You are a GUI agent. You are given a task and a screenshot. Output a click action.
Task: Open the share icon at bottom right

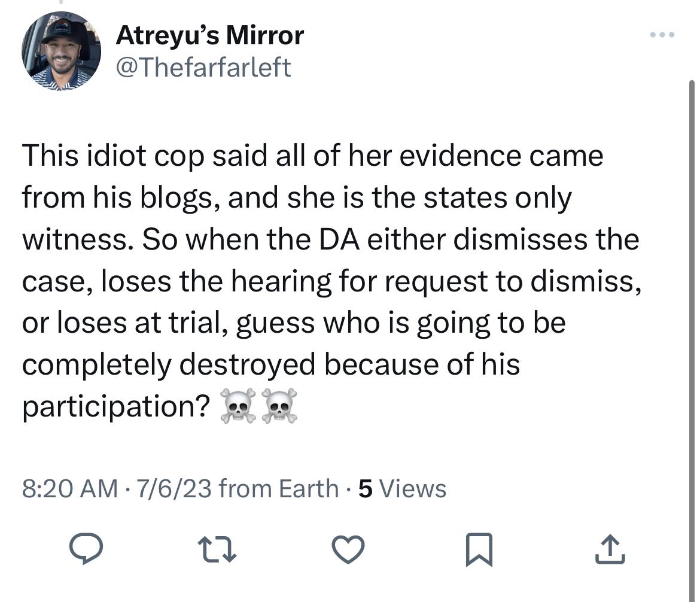pos(610,549)
